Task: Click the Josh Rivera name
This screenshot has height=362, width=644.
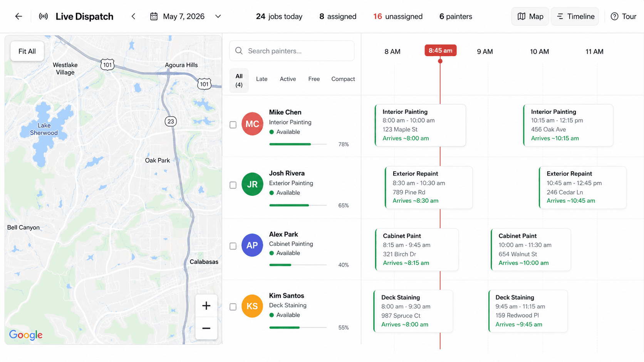Action: [x=287, y=173]
